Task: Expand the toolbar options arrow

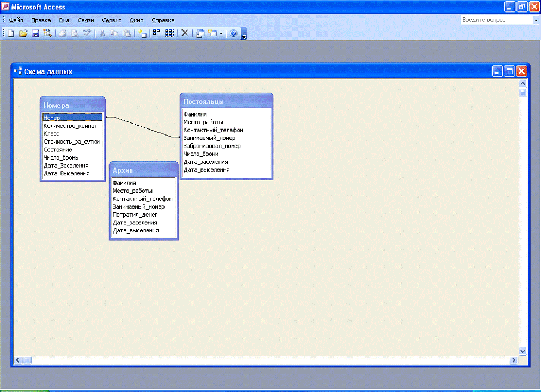Action: coord(244,35)
